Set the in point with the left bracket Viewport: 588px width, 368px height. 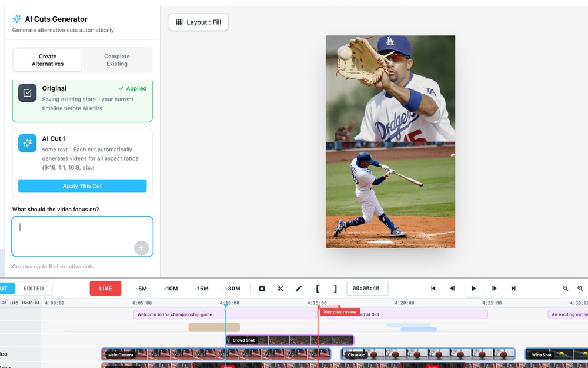318,289
